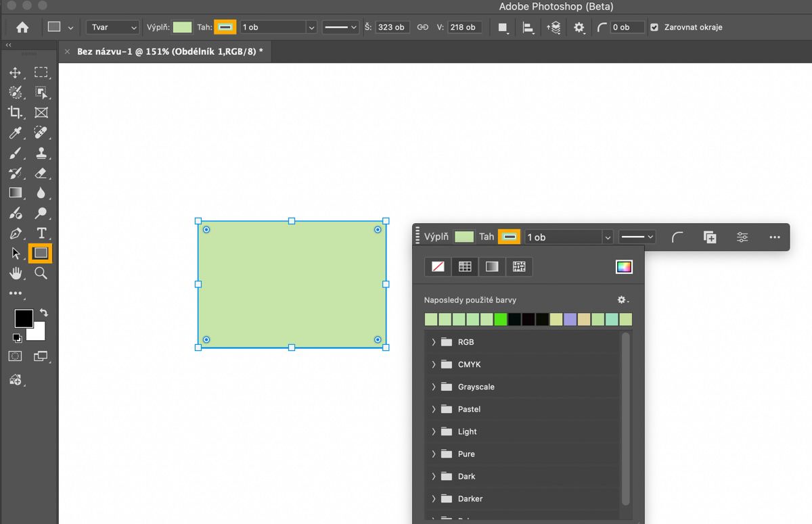
Task: Select the Eyedropper tool
Action: click(15, 133)
